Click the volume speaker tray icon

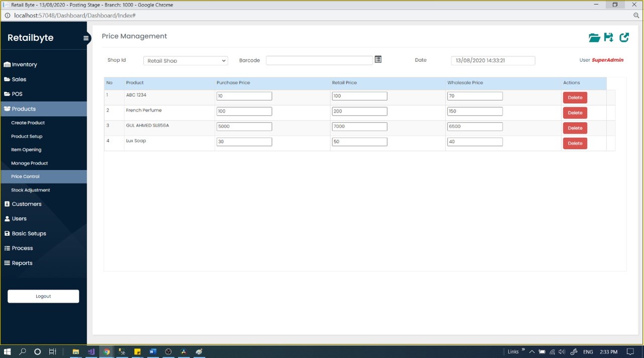pyautogui.click(x=562, y=352)
